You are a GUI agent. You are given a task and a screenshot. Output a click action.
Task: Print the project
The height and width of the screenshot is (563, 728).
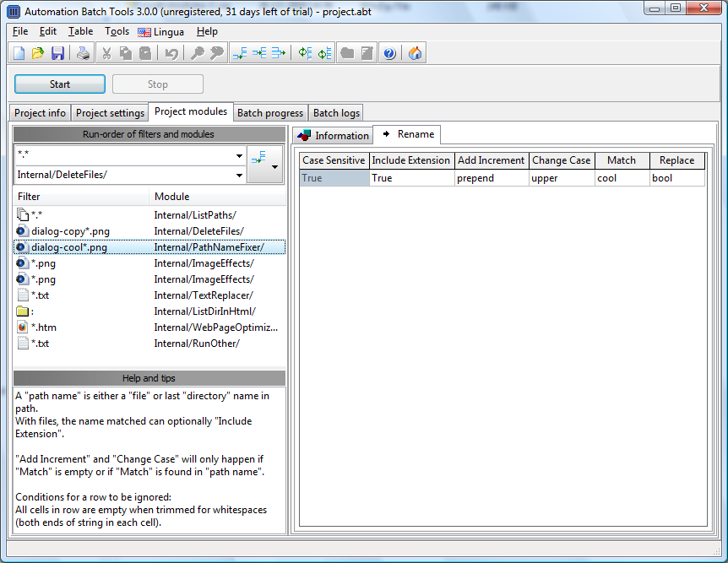tap(82, 52)
